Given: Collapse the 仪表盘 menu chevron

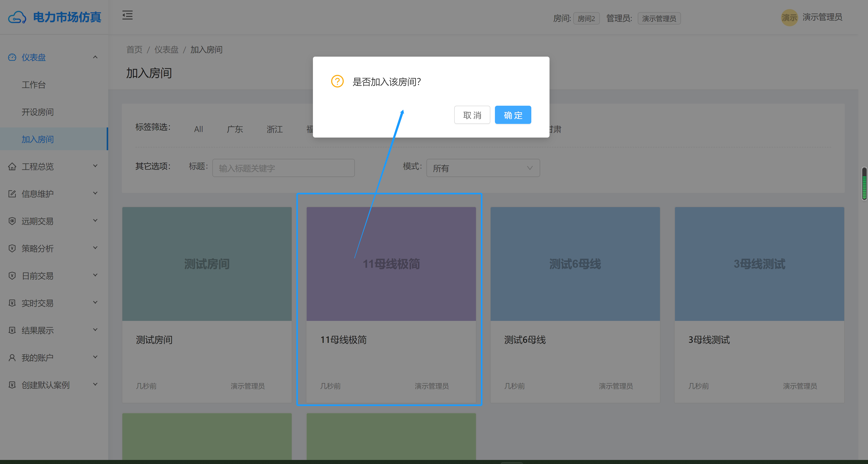Looking at the screenshot, I should coord(95,57).
